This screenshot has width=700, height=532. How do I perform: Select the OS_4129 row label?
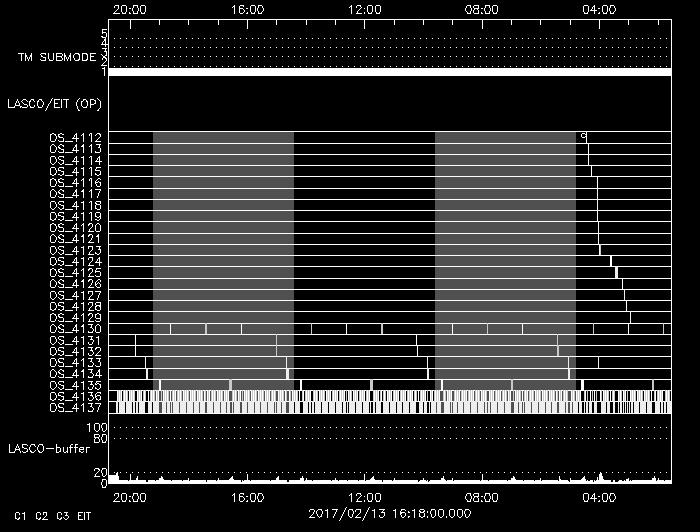click(x=75, y=318)
